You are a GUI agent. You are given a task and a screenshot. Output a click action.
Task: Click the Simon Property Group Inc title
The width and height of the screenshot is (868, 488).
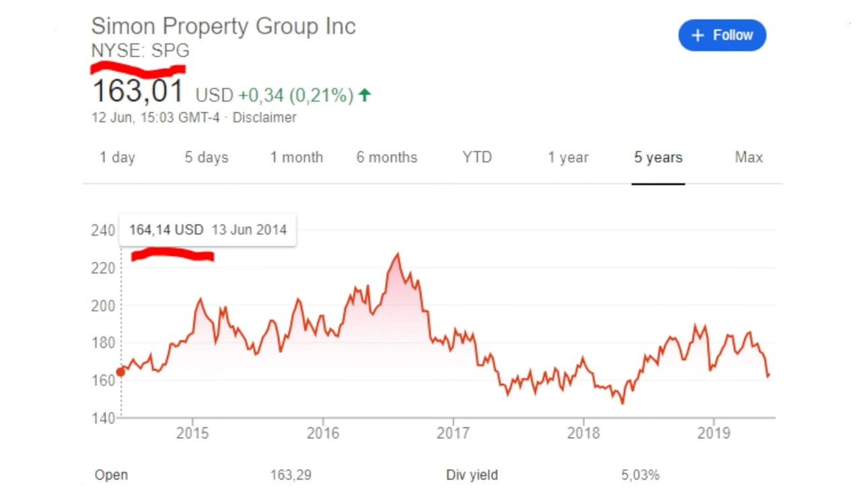tap(223, 26)
